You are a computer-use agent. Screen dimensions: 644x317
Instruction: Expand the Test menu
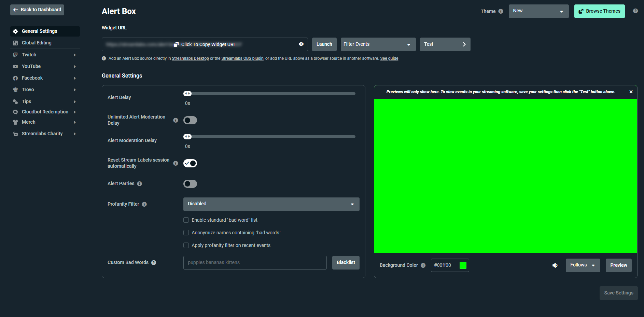445,44
